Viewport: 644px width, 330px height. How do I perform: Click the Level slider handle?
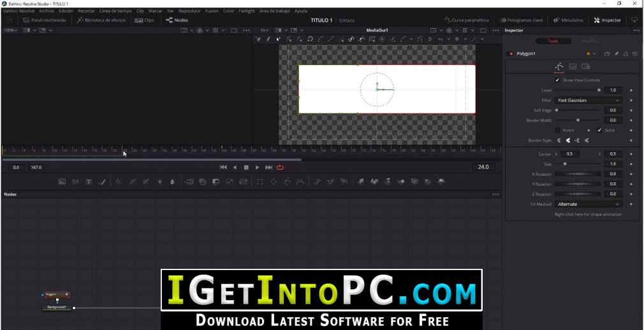(599, 90)
